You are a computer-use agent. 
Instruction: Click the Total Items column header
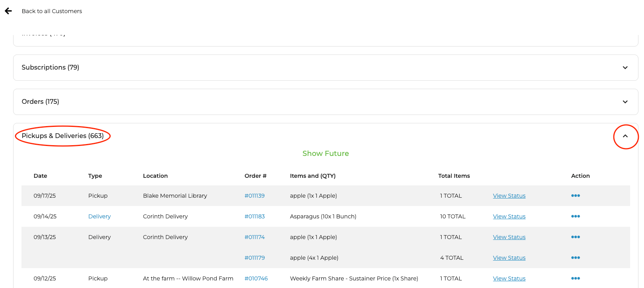[454, 176]
